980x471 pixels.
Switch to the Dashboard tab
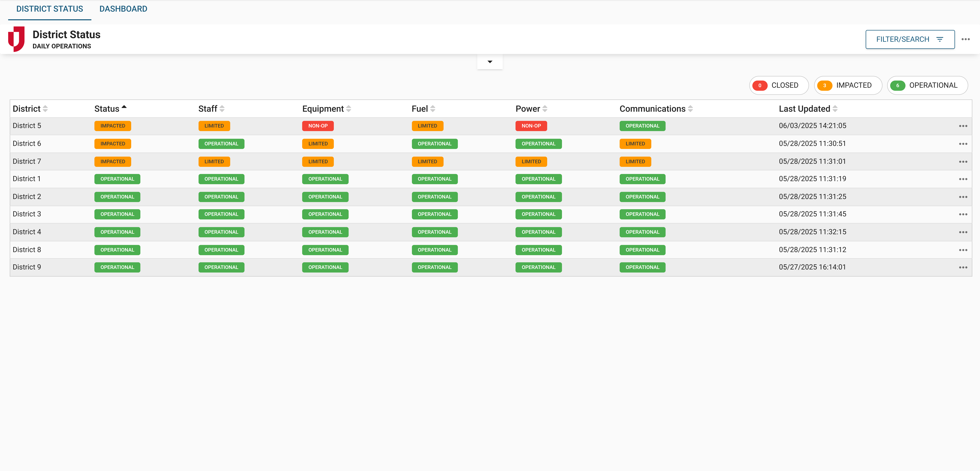pos(123,9)
